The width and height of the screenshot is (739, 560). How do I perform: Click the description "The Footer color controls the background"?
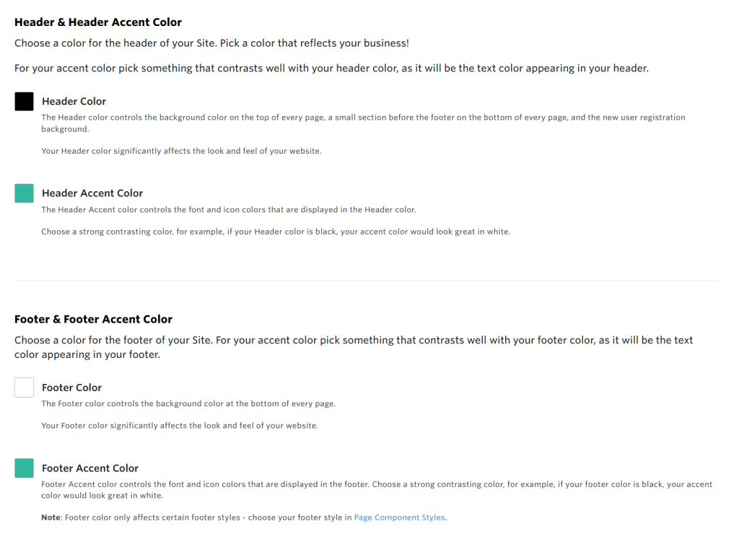(x=188, y=404)
